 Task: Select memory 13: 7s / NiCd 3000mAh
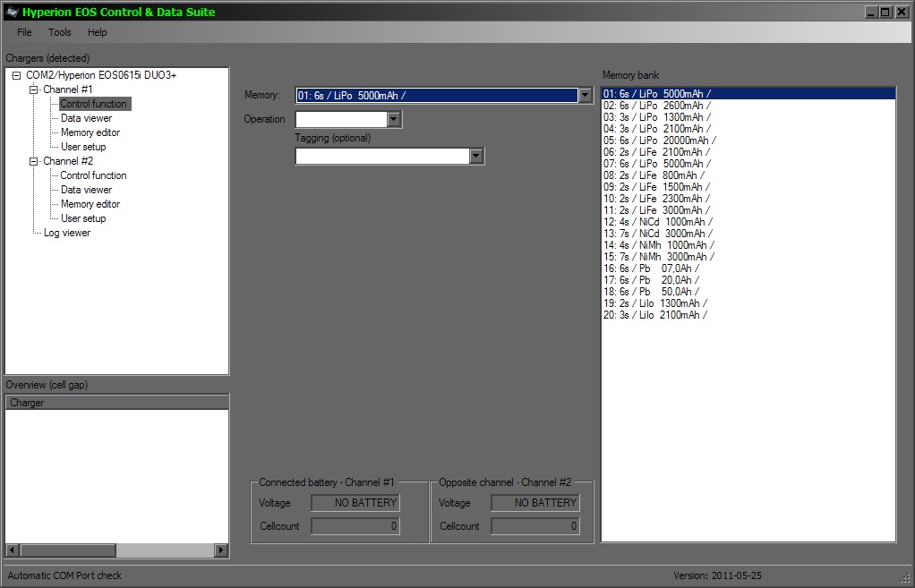(748, 234)
